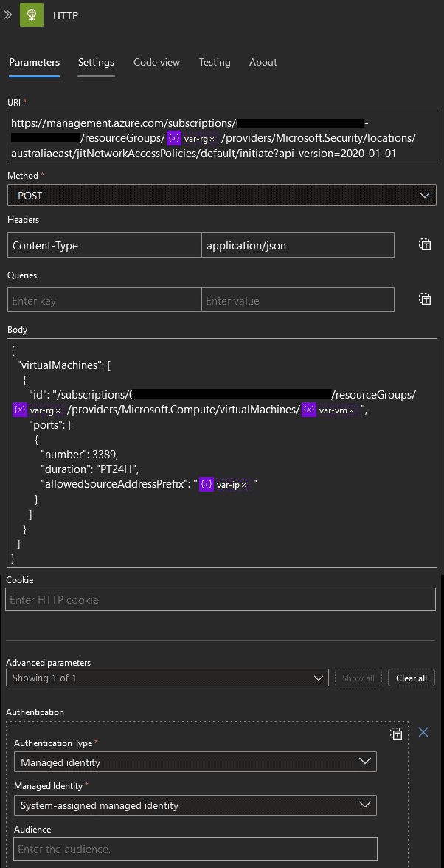
Task: Switch headers to text mode icon
Action: (x=425, y=245)
